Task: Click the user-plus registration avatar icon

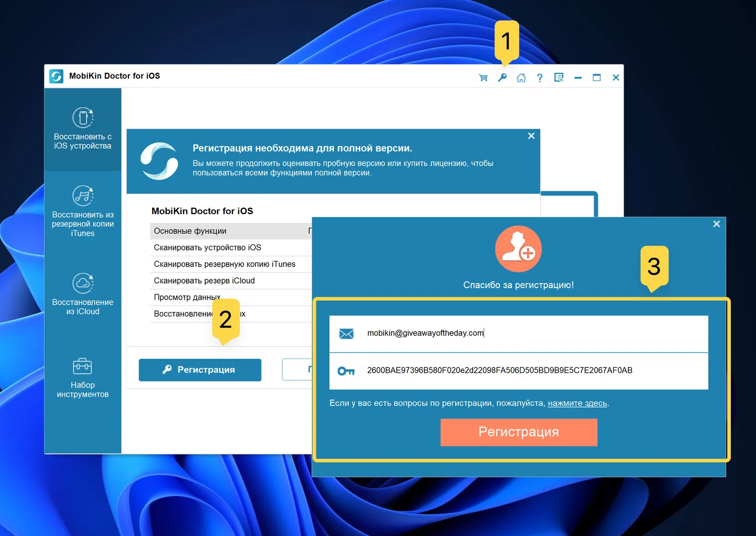Action: (x=519, y=249)
